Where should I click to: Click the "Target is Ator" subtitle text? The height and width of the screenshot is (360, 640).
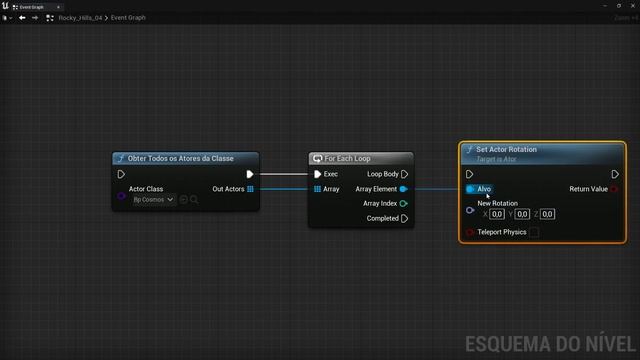[496, 159]
